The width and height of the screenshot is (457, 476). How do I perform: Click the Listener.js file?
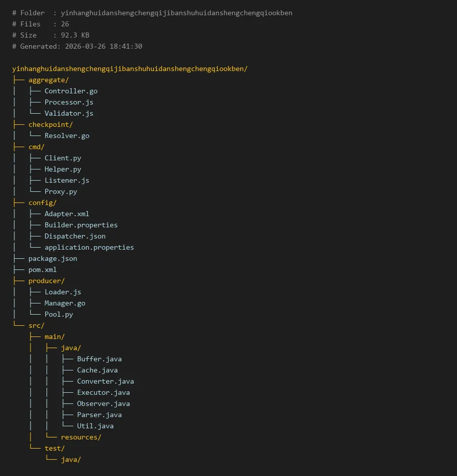point(67,180)
